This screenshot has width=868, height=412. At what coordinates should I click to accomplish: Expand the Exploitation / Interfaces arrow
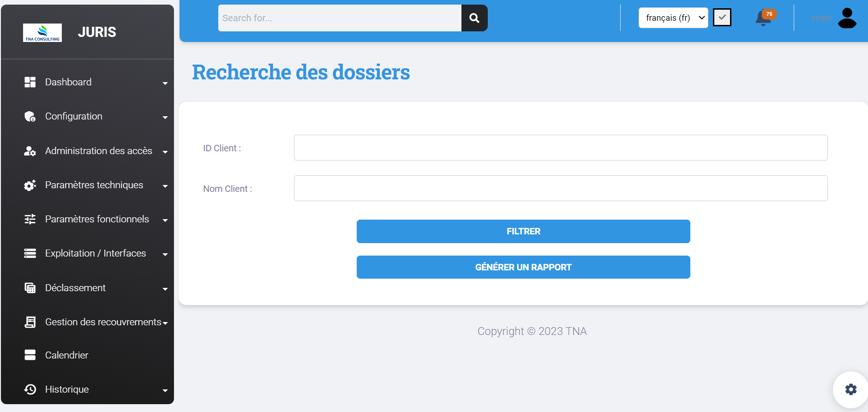165,254
